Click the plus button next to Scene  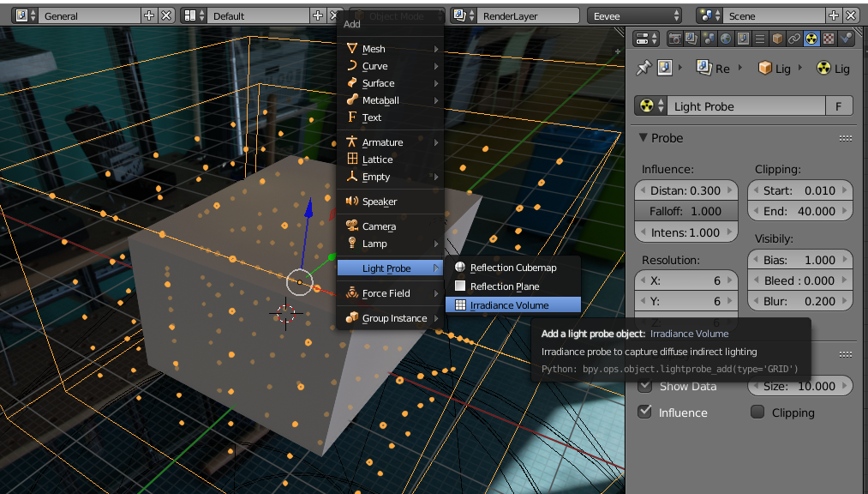[x=835, y=15]
